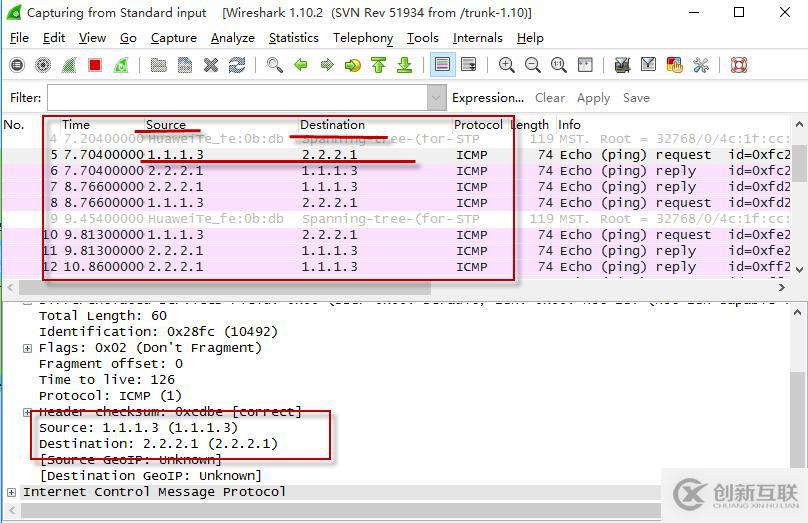Go forward in packet history (right arrow)
The image size is (808, 523).
pos(327,65)
